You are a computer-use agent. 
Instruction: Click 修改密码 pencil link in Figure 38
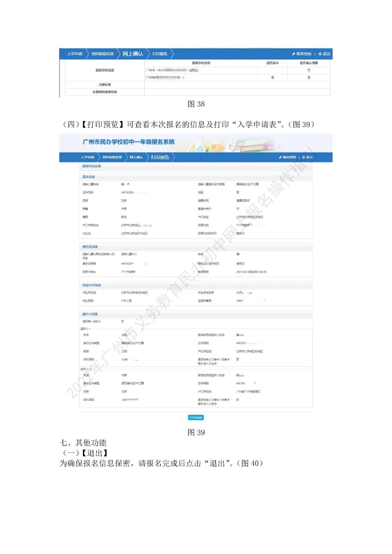pos(302,54)
